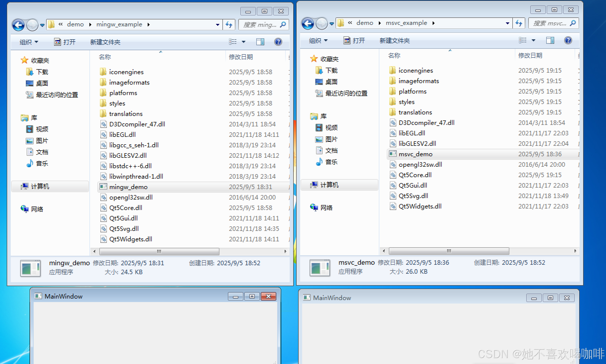Go back in the msvc_example window
Viewport: 606px width, 364px height.
(x=308, y=24)
